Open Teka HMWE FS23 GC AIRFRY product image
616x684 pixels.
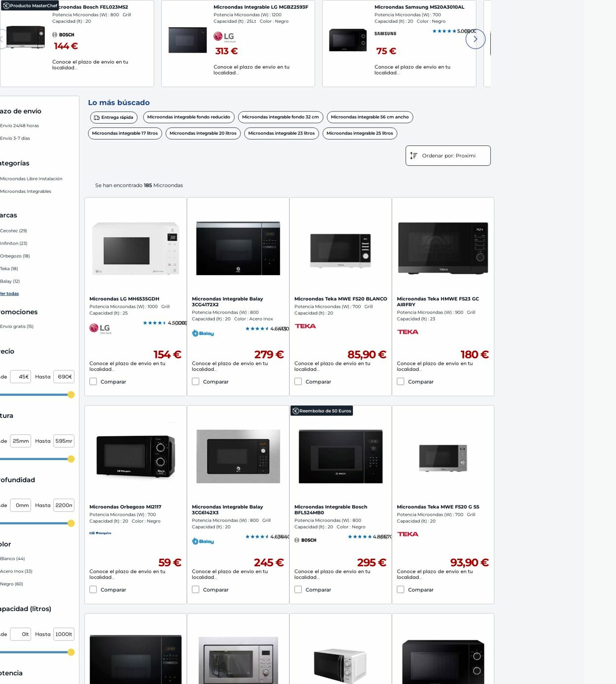click(443, 248)
